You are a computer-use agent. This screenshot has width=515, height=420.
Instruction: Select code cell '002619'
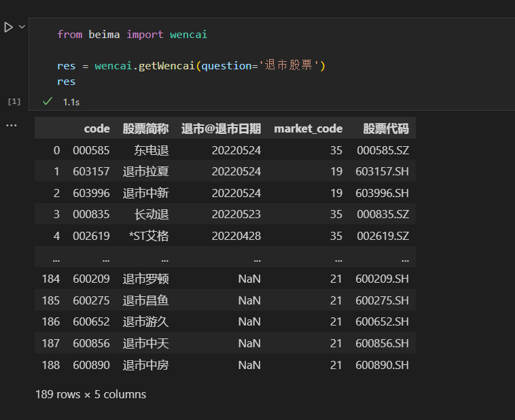tap(91, 236)
